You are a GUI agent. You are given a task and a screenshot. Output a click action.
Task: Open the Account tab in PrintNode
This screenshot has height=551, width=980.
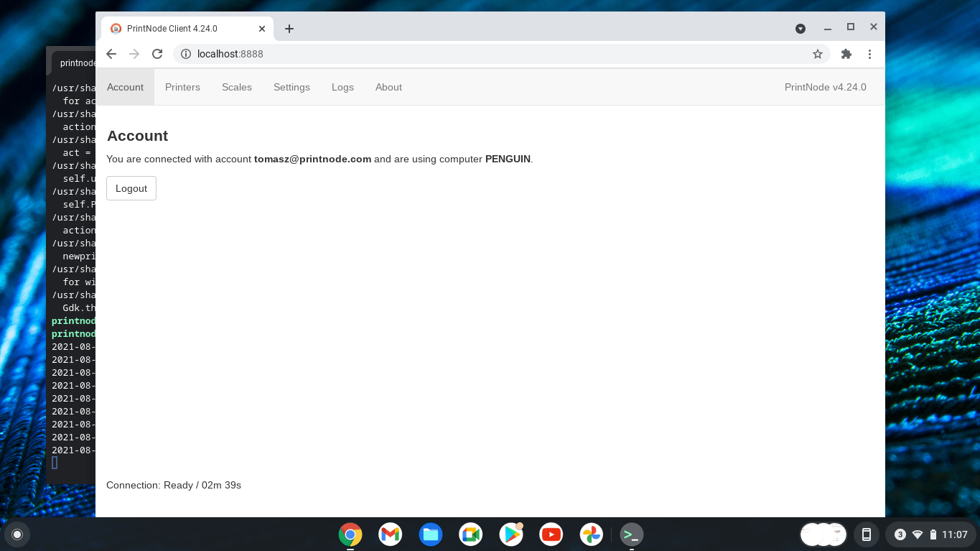(x=125, y=87)
